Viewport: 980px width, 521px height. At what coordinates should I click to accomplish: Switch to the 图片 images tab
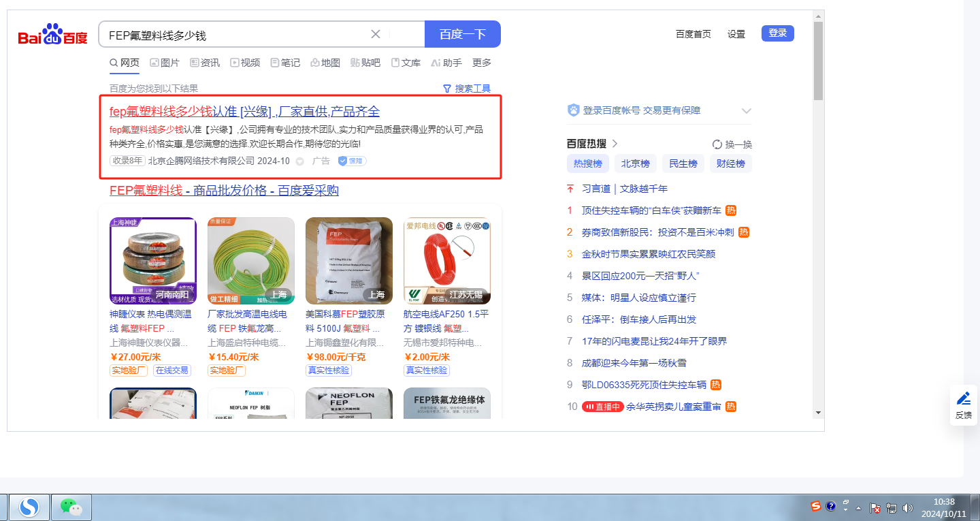[165, 63]
